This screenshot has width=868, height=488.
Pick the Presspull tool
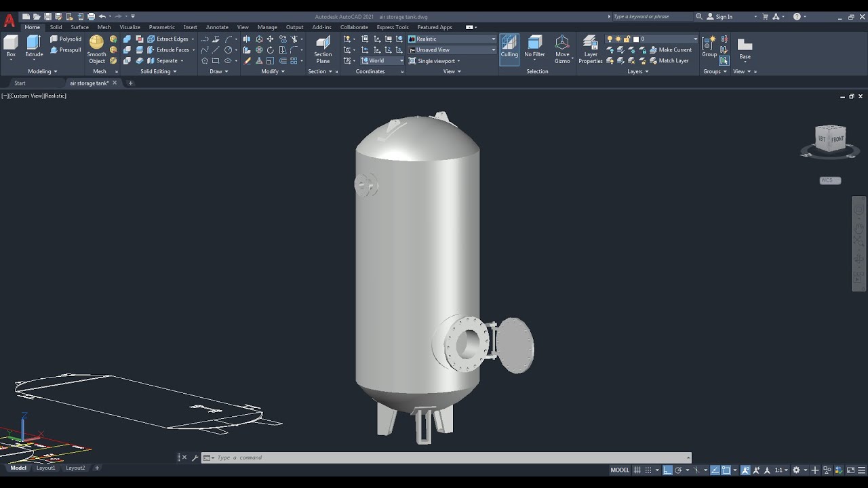(x=66, y=50)
